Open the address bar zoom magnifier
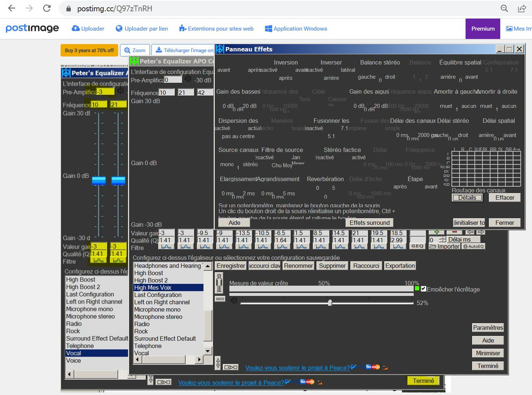This screenshot has height=395, width=532. (504, 8)
